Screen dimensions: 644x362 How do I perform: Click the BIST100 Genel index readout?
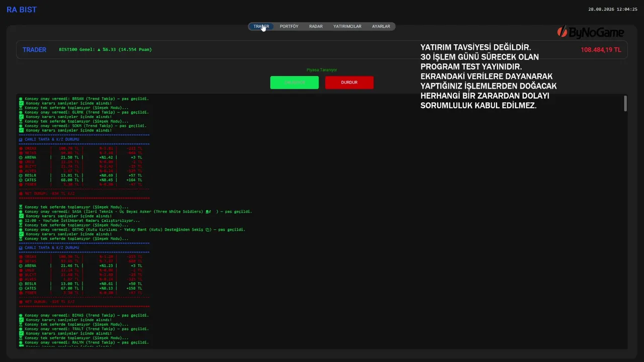click(105, 49)
